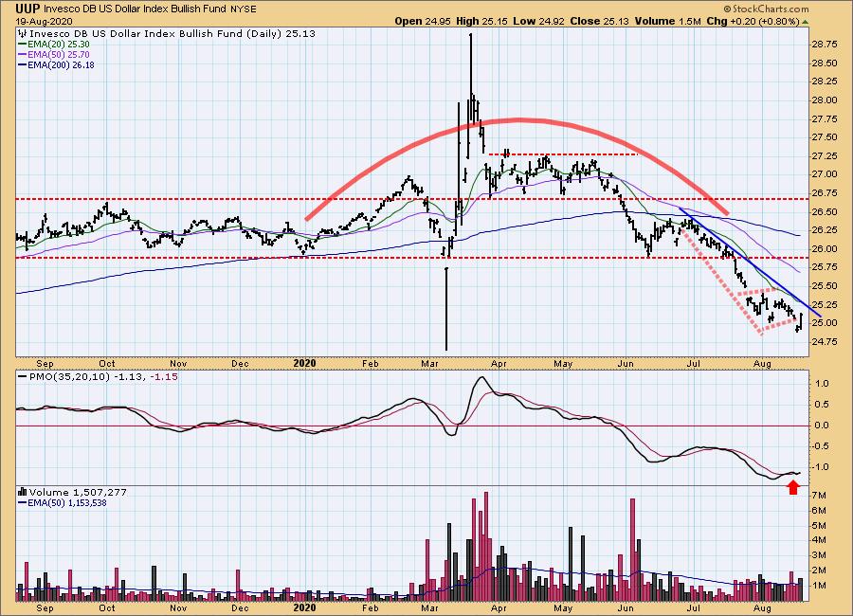This screenshot has width=853, height=616.
Task: Click the candlestick icon before Invesco Daily legend
Action: [22, 34]
